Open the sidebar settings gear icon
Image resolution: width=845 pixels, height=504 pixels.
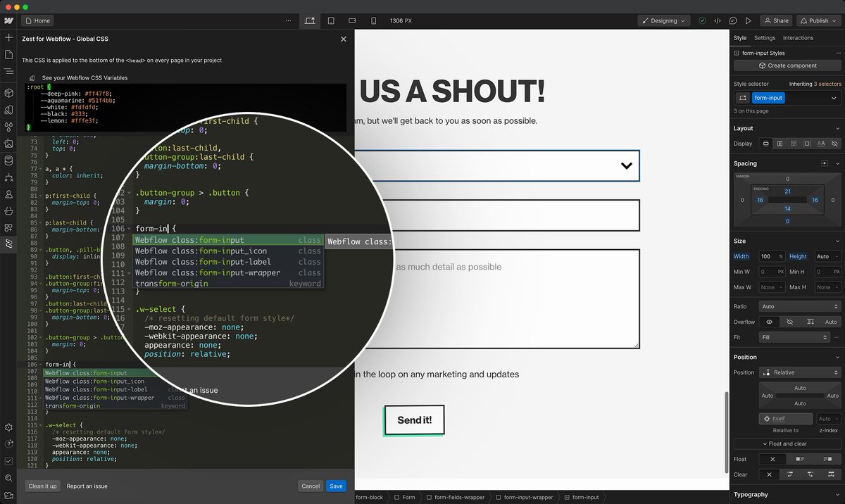[x=8, y=427]
